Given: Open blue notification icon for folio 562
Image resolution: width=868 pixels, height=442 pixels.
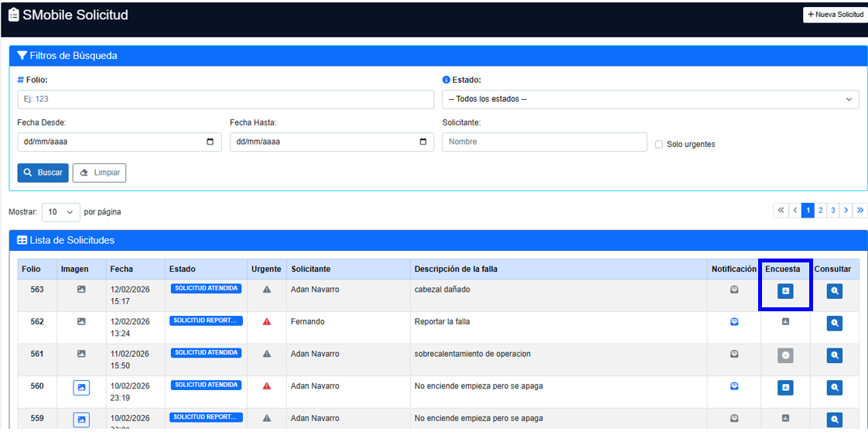Looking at the screenshot, I should [x=734, y=321].
